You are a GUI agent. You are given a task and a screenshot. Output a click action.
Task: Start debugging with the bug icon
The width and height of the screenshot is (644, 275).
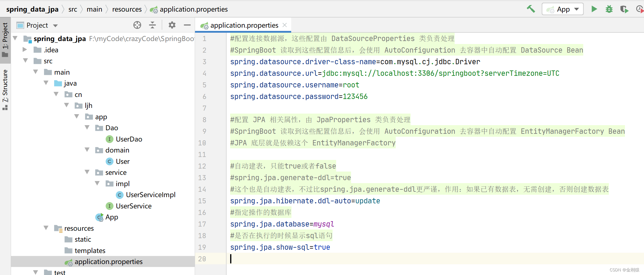click(609, 9)
